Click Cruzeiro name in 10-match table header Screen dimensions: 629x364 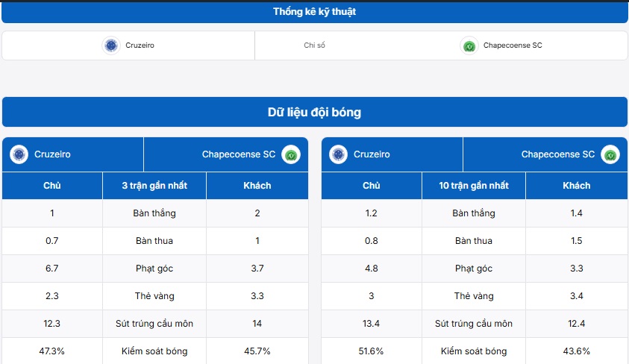(372, 154)
